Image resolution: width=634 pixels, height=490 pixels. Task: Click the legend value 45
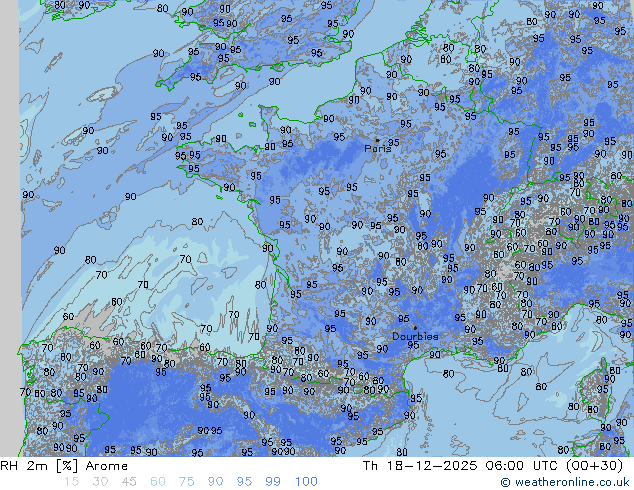(129, 482)
